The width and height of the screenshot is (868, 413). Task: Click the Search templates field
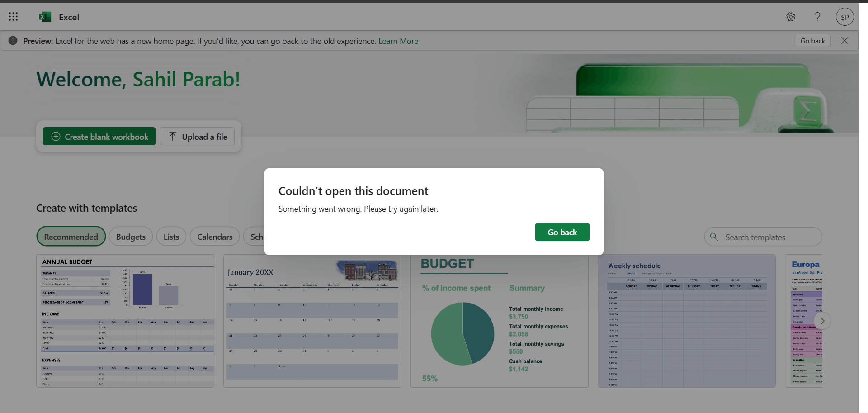tap(763, 237)
